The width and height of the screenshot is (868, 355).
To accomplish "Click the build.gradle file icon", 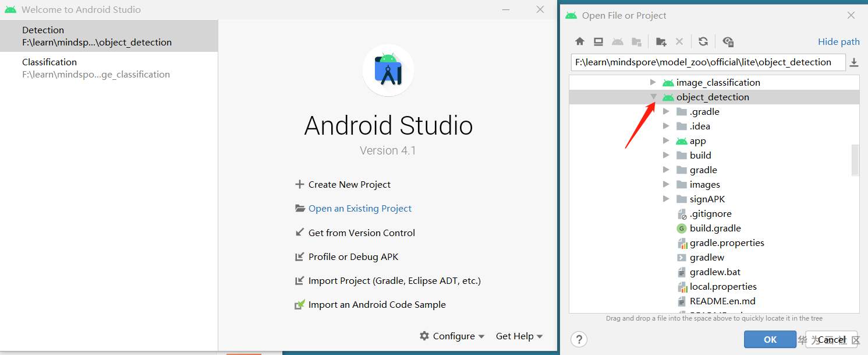I will (x=682, y=229).
